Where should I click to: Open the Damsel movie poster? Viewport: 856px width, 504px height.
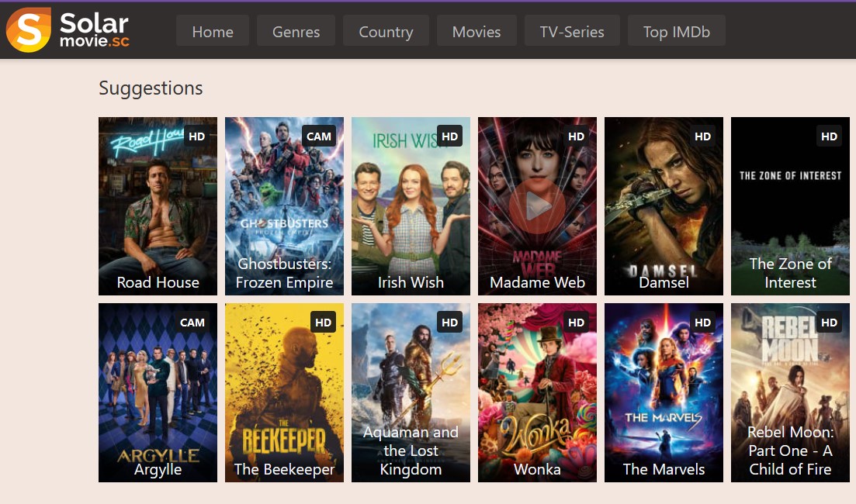[664, 206]
